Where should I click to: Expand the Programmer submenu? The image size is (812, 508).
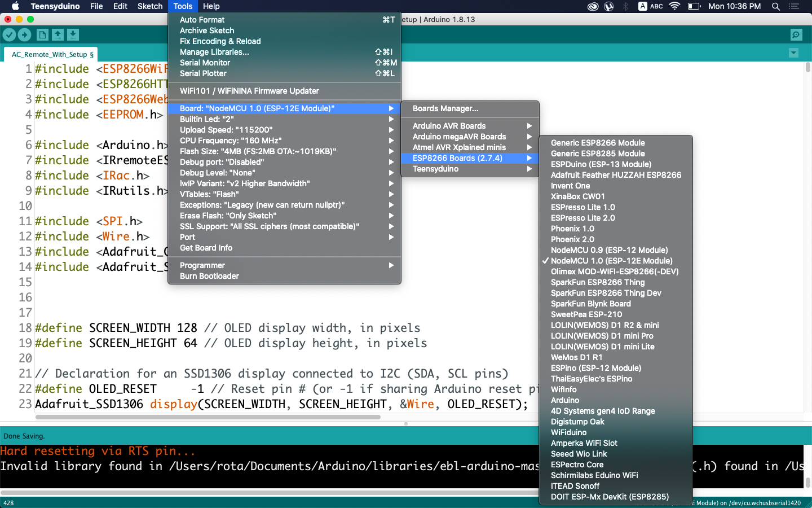[284, 265]
